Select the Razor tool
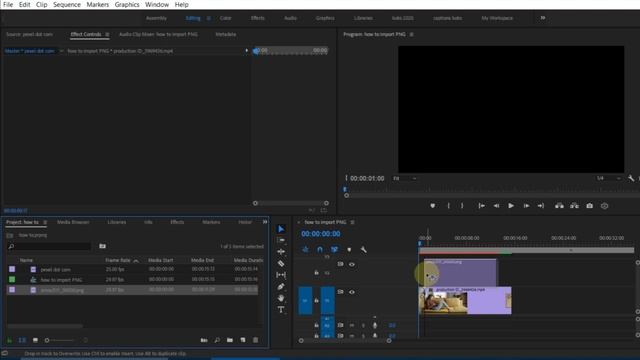The width and height of the screenshot is (640, 360). (281, 264)
